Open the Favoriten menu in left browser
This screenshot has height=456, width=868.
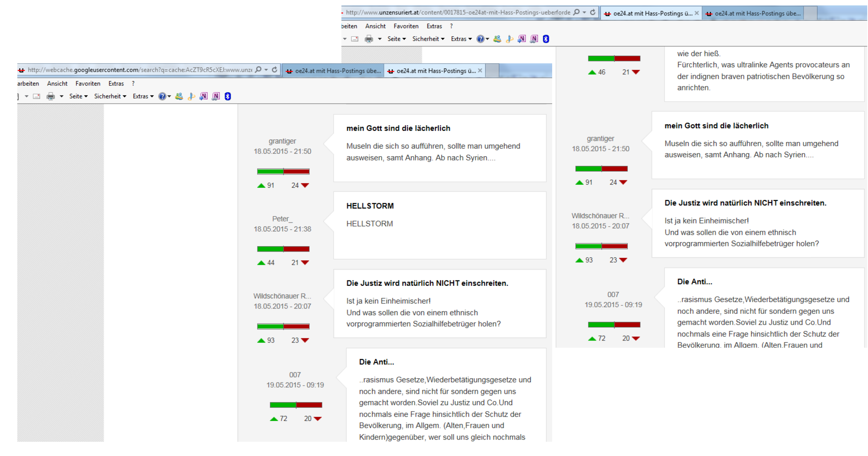point(88,84)
